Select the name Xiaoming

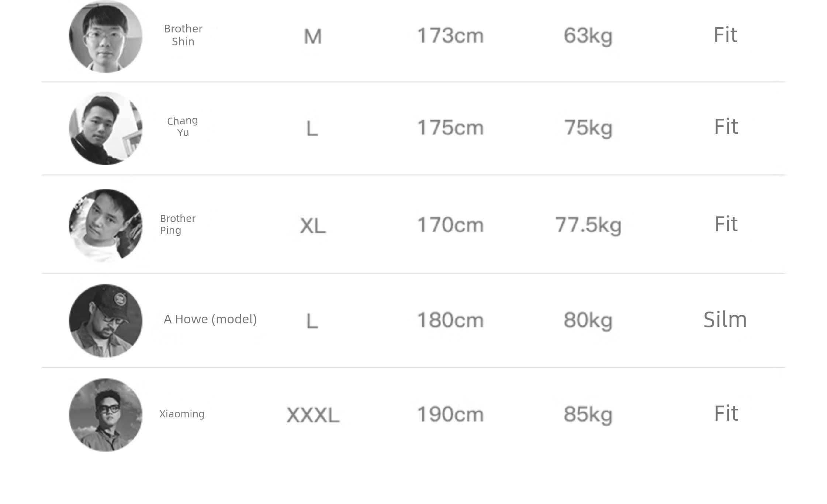(182, 414)
